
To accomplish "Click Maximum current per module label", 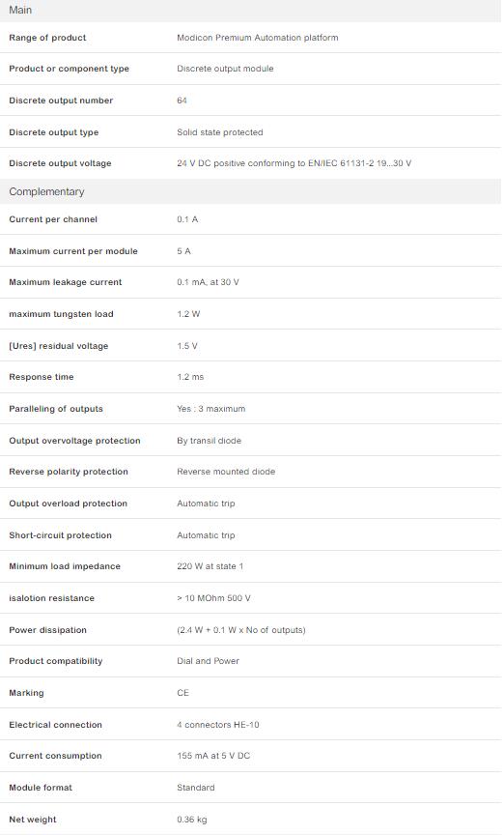I will 73,251.
